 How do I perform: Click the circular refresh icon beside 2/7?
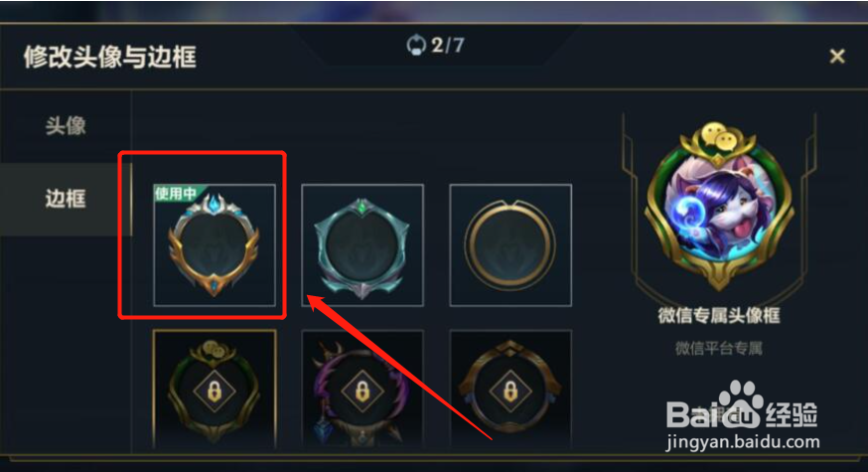(x=416, y=45)
